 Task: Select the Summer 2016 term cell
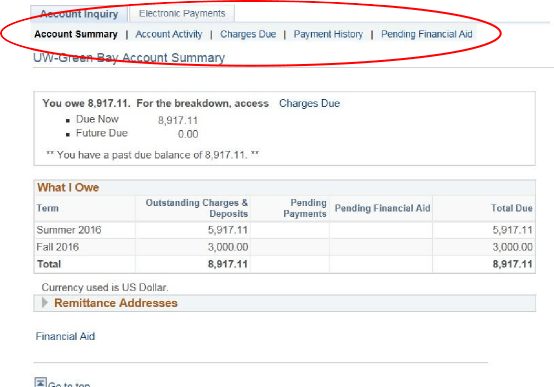point(69,230)
